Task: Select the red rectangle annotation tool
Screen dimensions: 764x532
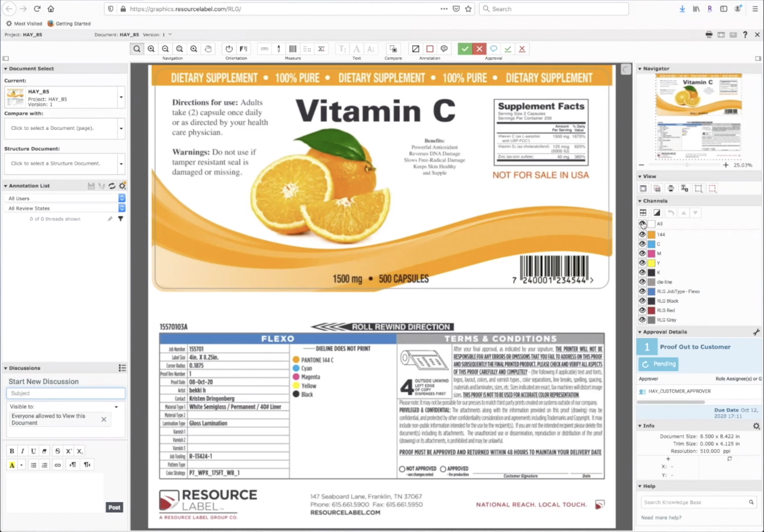Action: click(x=430, y=49)
